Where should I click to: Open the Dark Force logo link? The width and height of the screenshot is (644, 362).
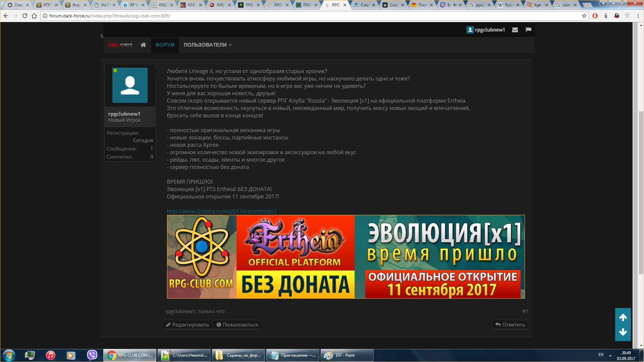pyautogui.click(x=120, y=45)
